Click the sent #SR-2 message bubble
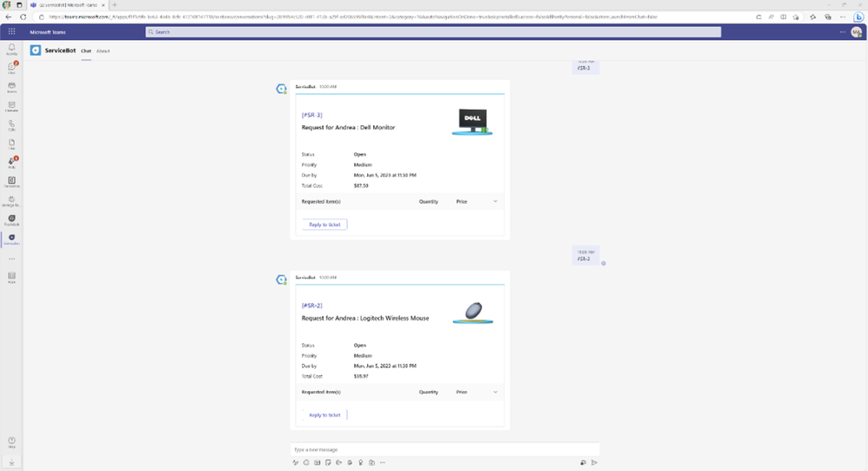Viewport: 868px width, 471px height. pos(585,255)
